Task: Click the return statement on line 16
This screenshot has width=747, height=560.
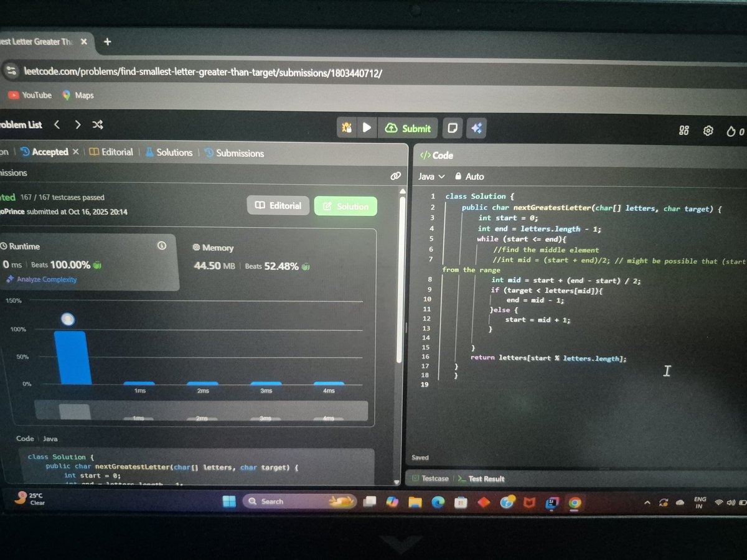Action: point(548,358)
